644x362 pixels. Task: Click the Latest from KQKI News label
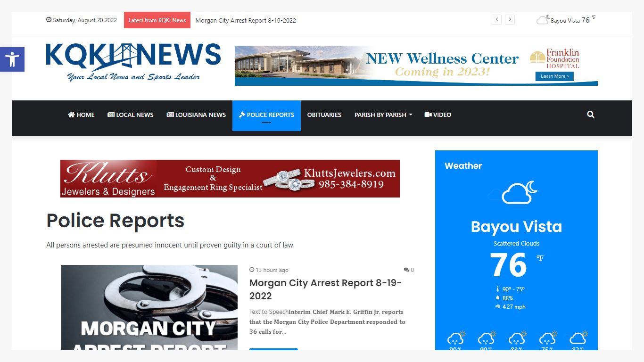157,20
